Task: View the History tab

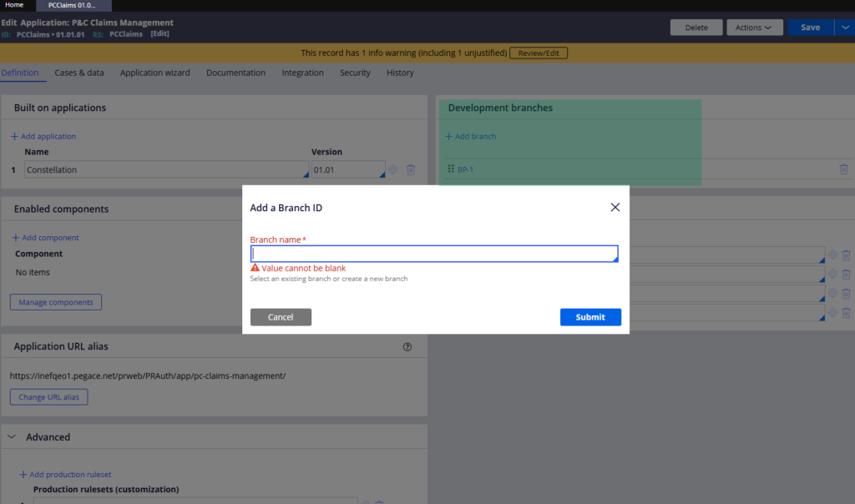Action: [x=400, y=73]
